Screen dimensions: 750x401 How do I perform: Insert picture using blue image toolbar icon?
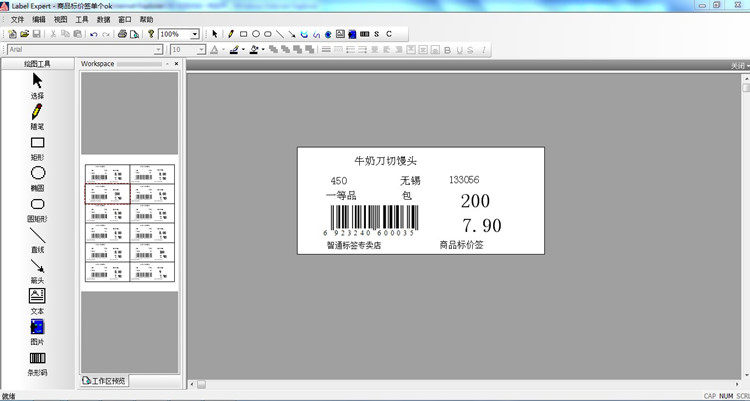pos(352,34)
